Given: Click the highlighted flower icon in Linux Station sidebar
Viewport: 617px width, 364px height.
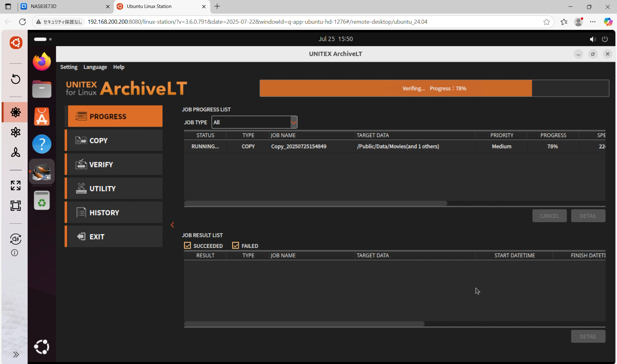Looking at the screenshot, I should (15, 112).
